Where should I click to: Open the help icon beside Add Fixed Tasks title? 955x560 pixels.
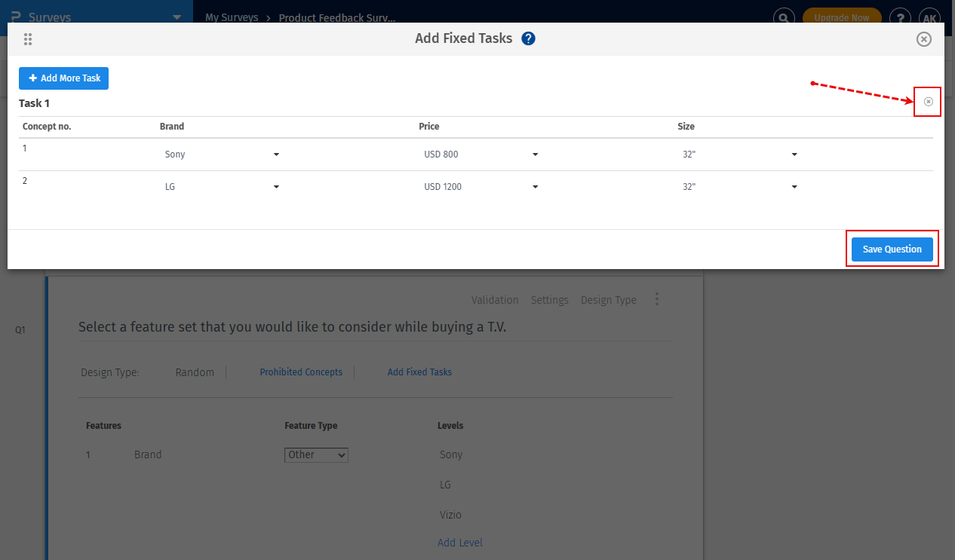coord(528,38)
